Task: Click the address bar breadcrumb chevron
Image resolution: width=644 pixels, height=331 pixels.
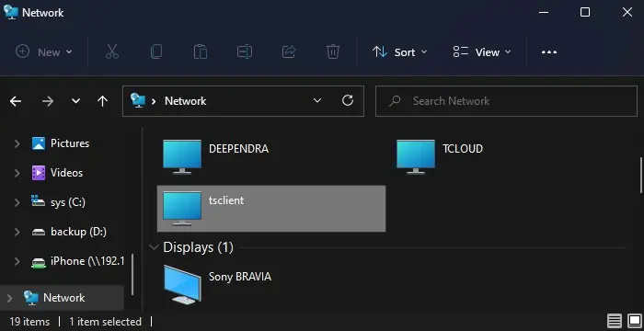Action: coord(154,101)
